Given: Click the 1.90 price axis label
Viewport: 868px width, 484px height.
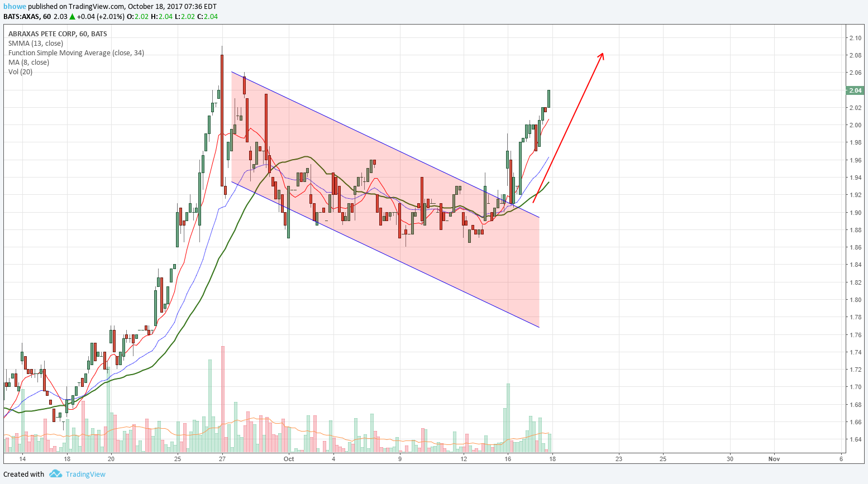Looking at the screenshot, I should [x=855, y=213].
